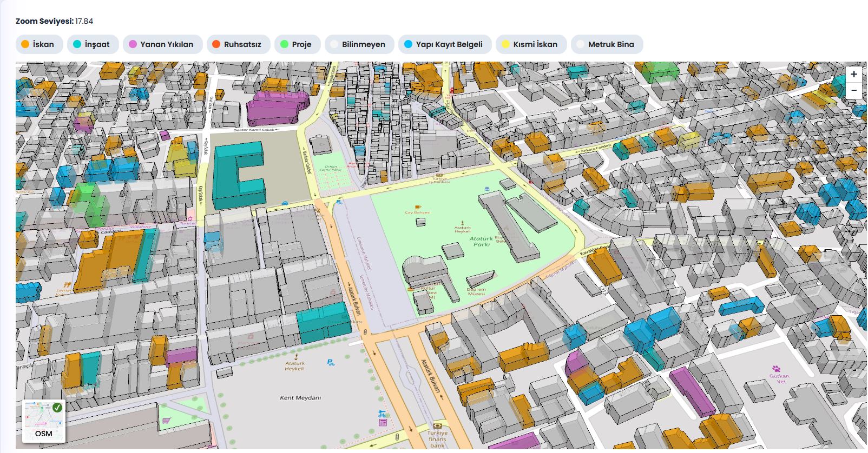
Task: Click the Türkiye Finans bank icon
Action: pyautogui.click(x=437, y=425)
